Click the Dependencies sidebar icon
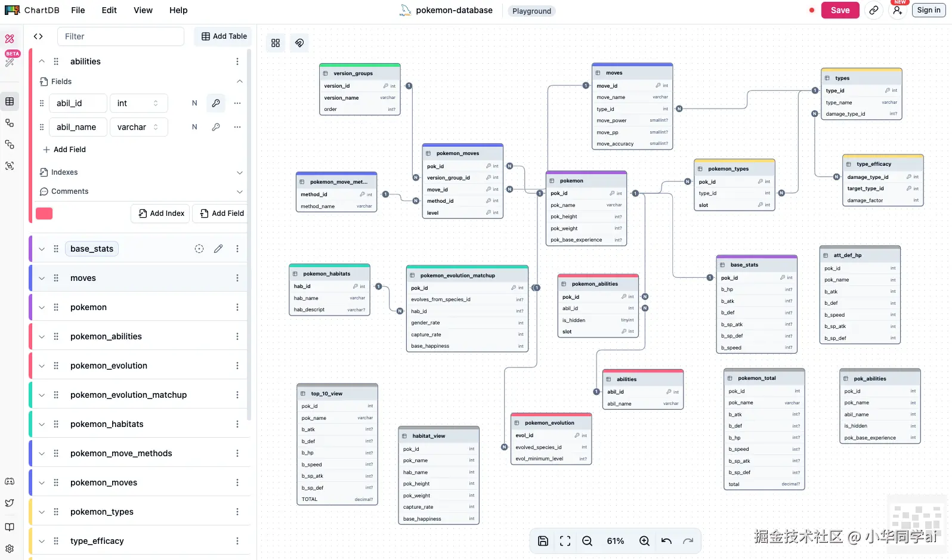The image size is (952, 560). pyautogui.click(x=10, y=144)
